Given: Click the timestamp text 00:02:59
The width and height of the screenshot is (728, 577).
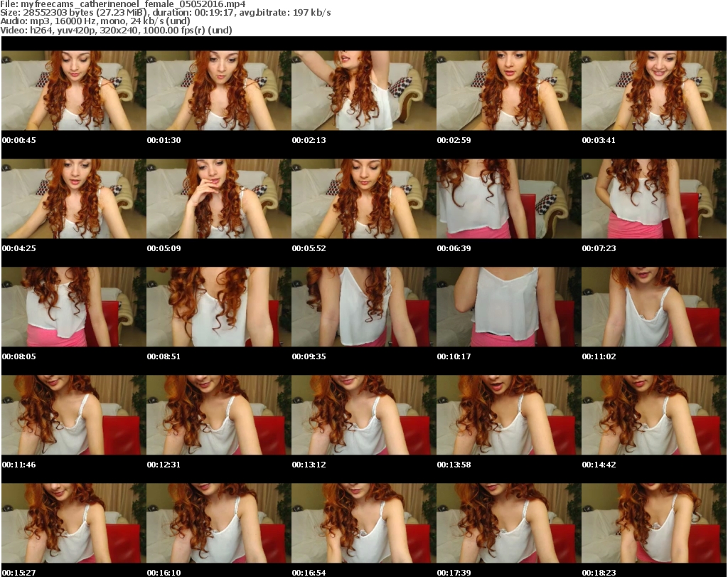Looking at the screenshot, I should click(454, 140).
